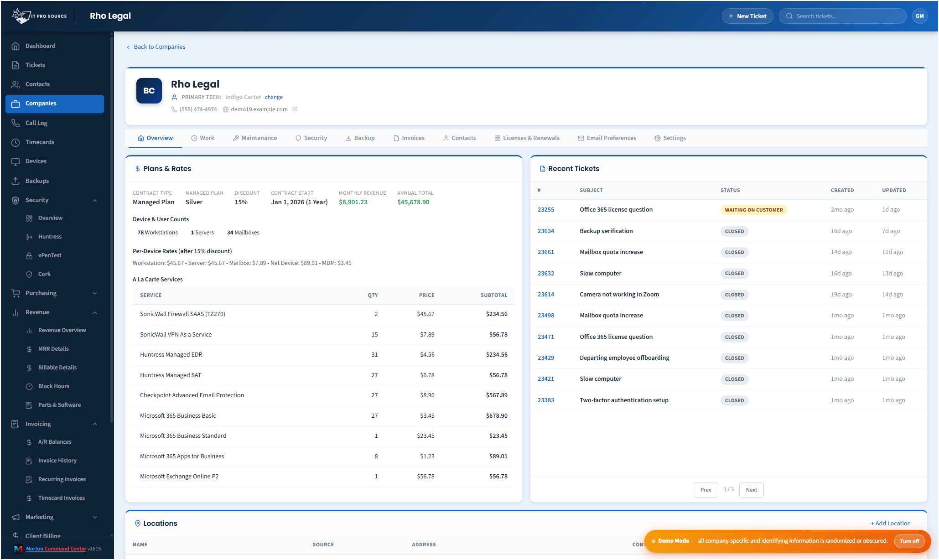Open the Security company tab

(311, 138)
